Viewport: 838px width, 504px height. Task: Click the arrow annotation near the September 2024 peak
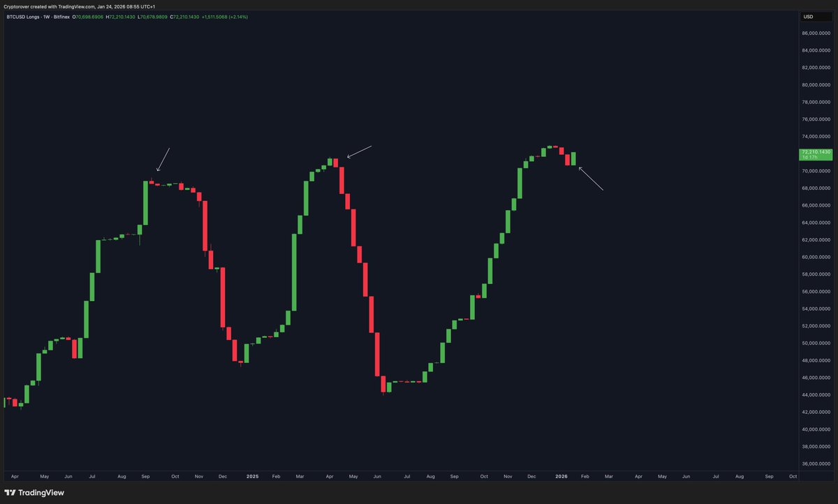[163, 159]
